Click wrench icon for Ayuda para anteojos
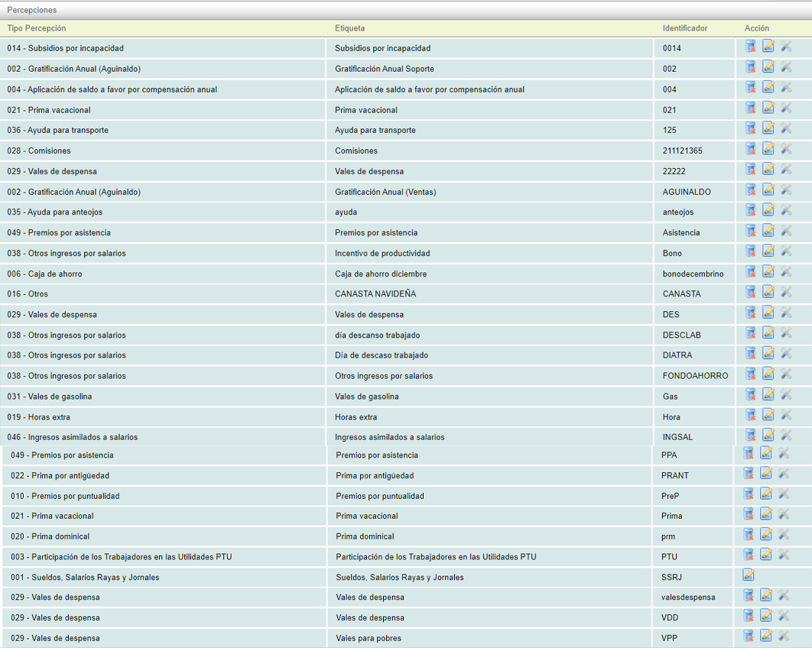 (x=786, y=211)
